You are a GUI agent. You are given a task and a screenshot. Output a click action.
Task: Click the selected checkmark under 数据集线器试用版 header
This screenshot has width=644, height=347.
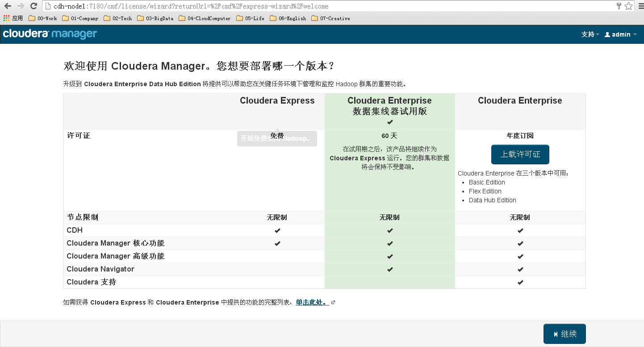coord(390,122)
